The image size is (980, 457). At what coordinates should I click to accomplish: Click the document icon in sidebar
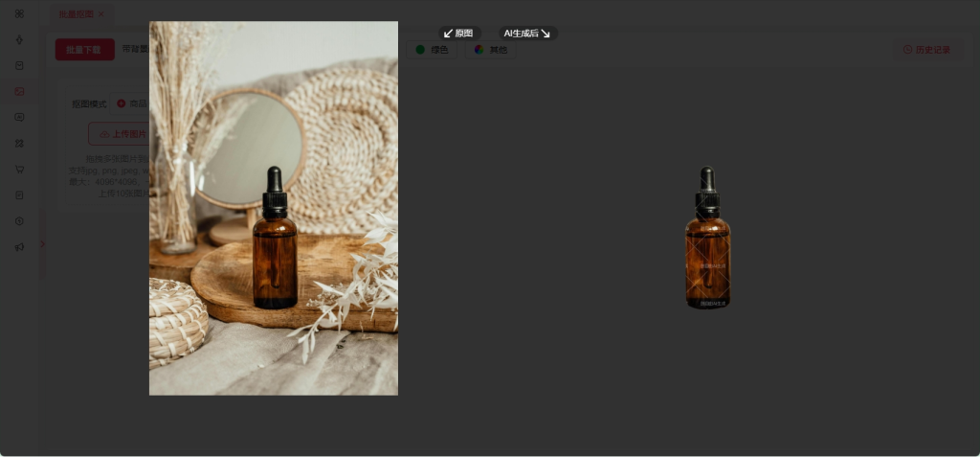(19, 194)
